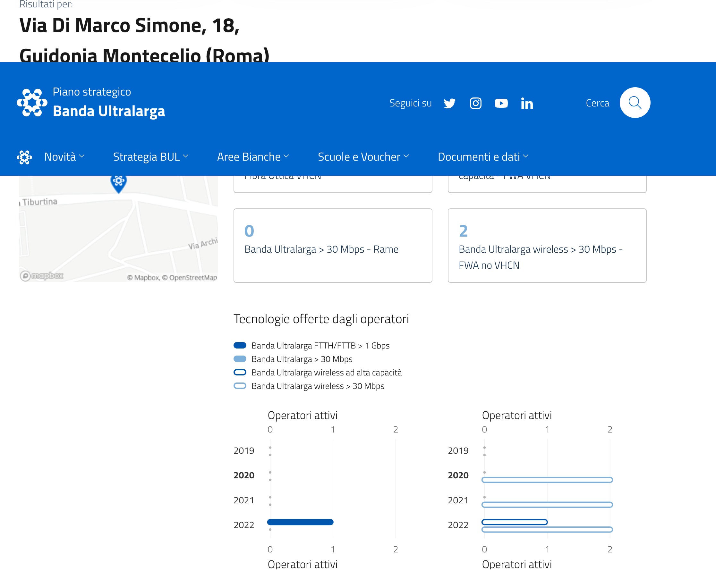This screenshot has height=588, width=716.
Task: Click the Banda Ultralarga header logo
Action: pyautogui.click(x=32, y=102)
